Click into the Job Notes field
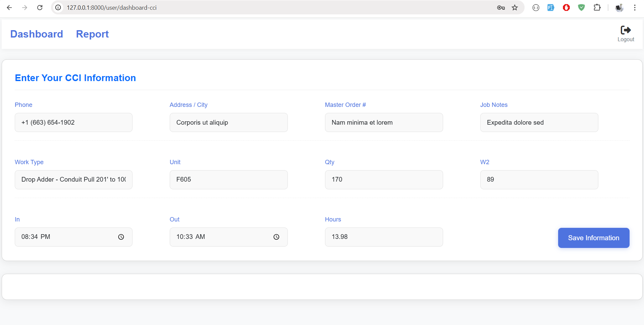Image resolution: width=644 pixels, height=325 pixels. tap(539, 123)
